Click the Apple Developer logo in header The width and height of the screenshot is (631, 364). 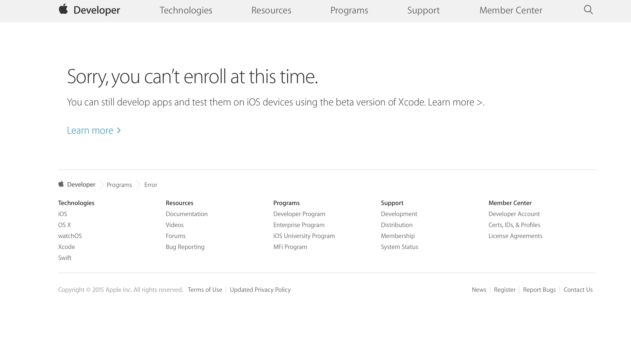(89, 10)
